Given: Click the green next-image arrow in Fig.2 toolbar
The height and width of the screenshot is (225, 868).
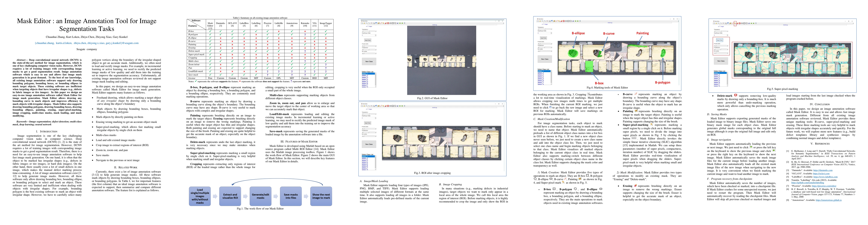Looking at the screenshot, I should [x=402, y=23].
